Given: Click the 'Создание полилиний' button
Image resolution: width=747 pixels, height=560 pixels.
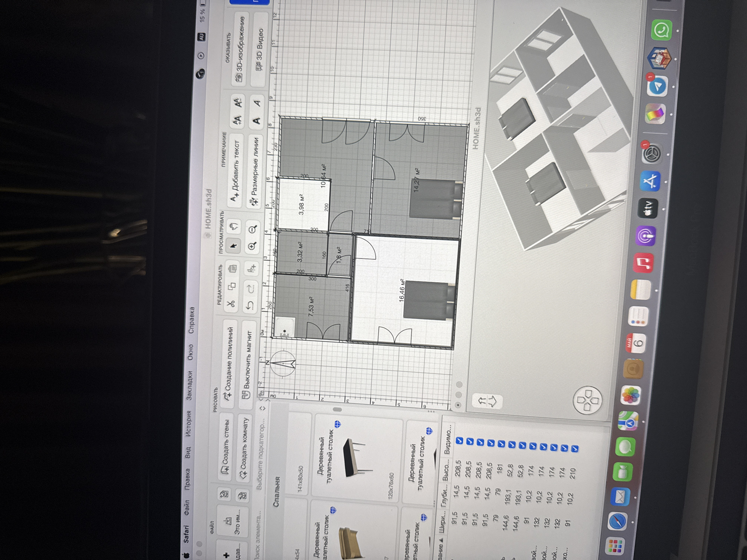Looking at the screenshot, I should click(228, 363).
